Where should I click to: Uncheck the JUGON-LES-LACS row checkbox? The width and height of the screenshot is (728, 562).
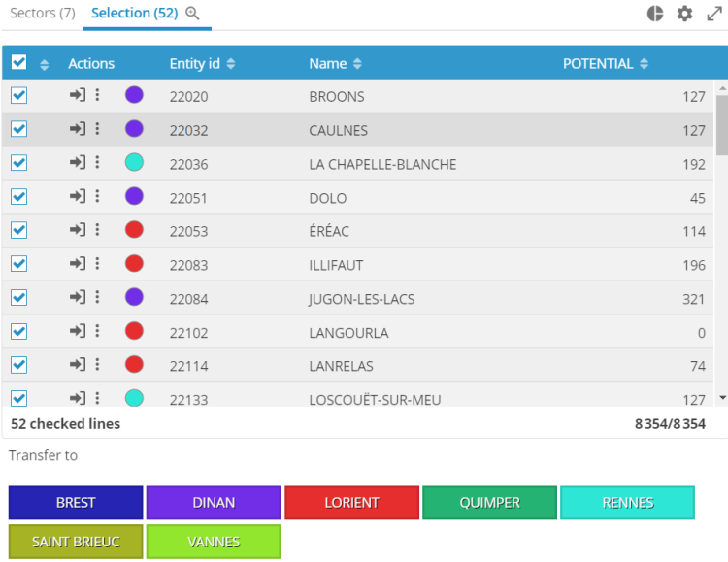point(18,297)
